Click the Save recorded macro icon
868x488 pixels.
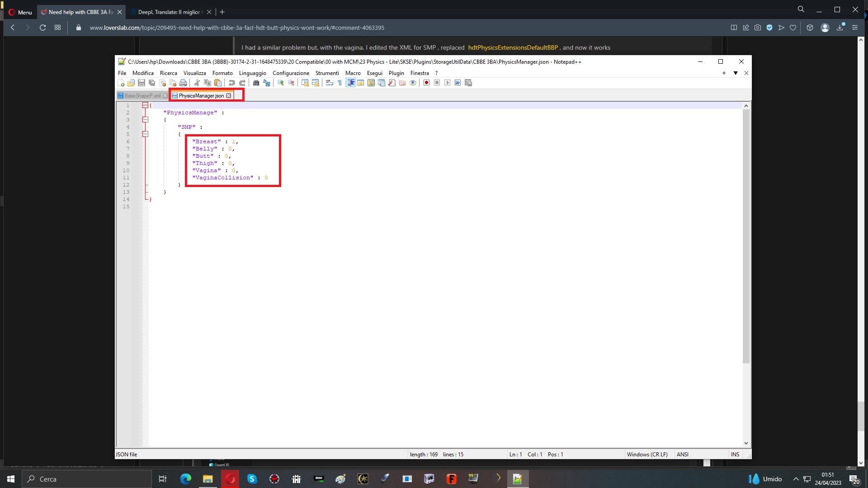click(x=468, y=83)
